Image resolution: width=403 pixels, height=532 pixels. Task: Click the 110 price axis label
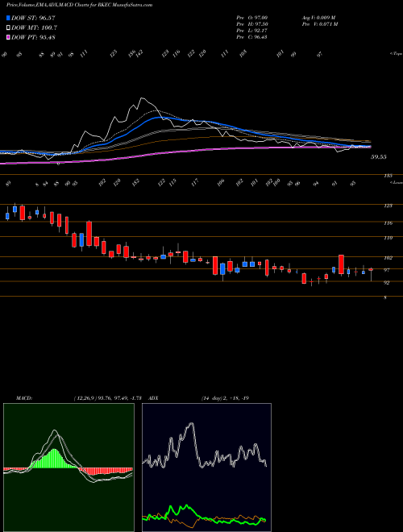pos(388,238)
